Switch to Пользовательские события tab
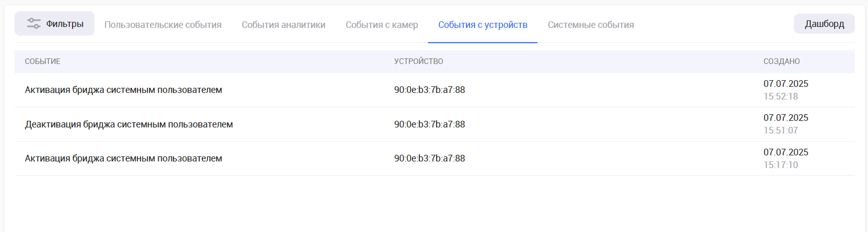 (x=163, y=25)
